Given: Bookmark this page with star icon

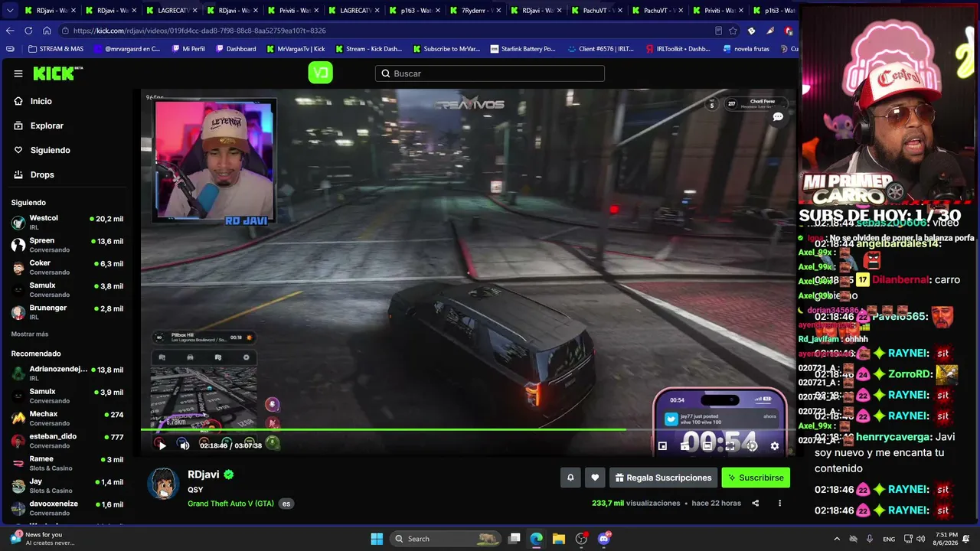Looking at the screenshot, I should click(x=733, y=31).
